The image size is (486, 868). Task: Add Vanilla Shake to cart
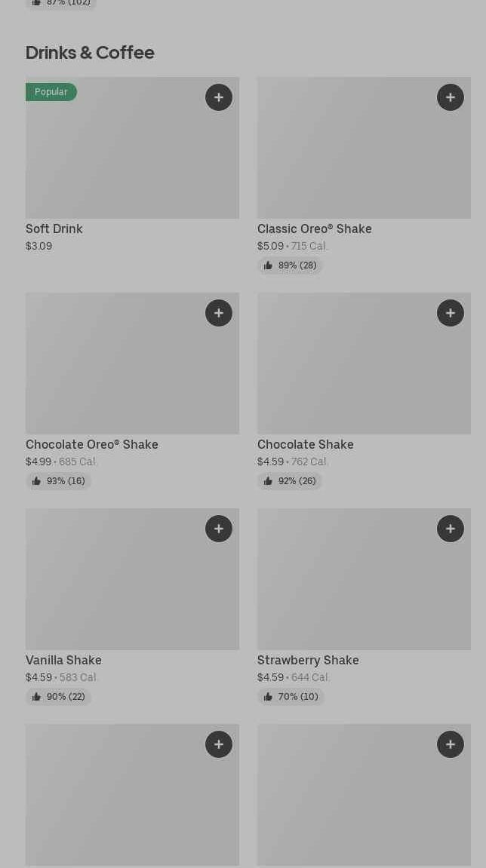(219, 529)
